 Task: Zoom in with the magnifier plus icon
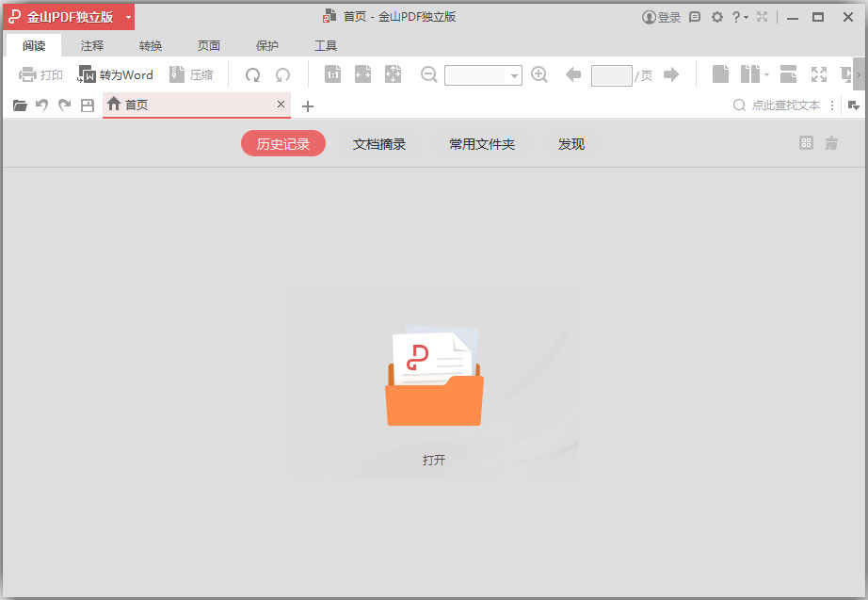[x=538, y=73]
